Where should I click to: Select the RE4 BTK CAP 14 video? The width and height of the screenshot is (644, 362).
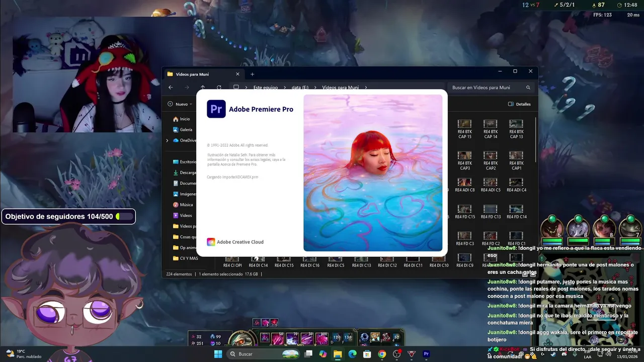(491, 129)
